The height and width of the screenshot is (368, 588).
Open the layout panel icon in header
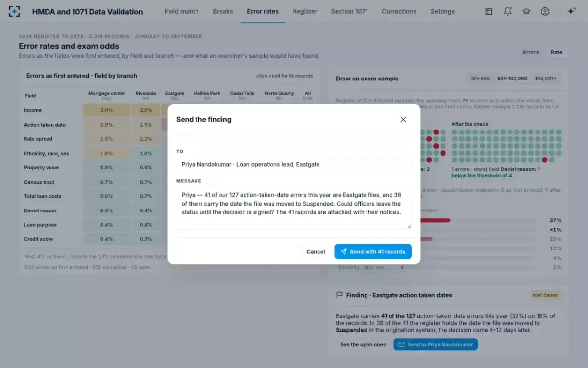(x=489, y=11)
